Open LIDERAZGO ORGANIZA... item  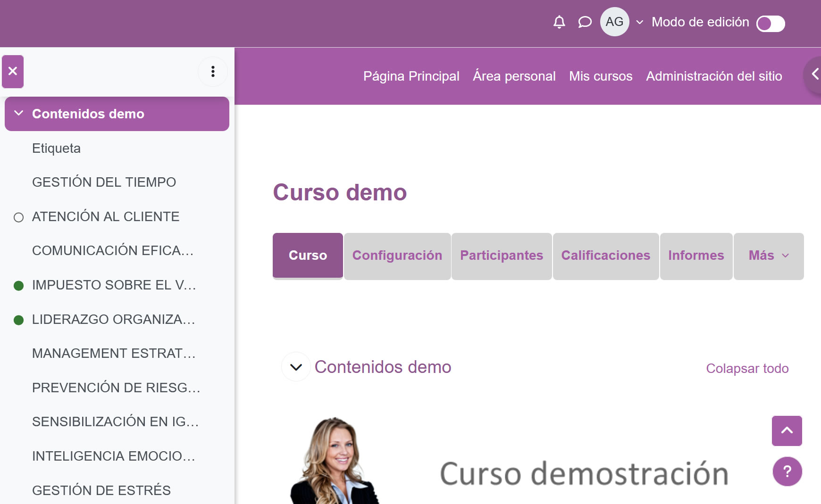pyautogui.click(x=113, y=319)
